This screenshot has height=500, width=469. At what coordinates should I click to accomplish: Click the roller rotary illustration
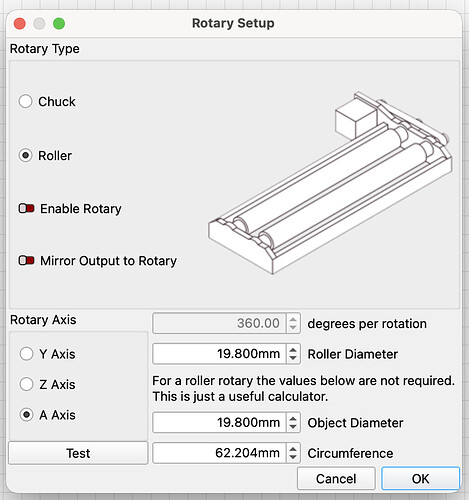pyautogui.click(x=330, y=183)
